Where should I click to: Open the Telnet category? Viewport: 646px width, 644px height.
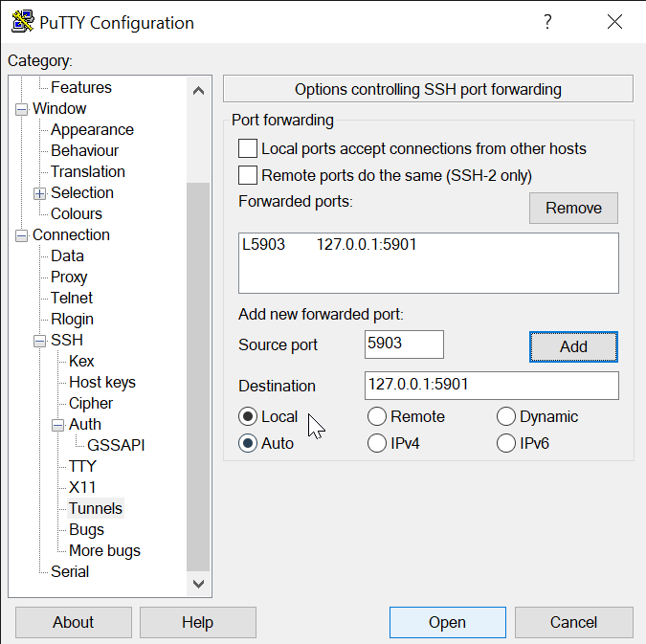pyautogui.click(x=71, y=298)
